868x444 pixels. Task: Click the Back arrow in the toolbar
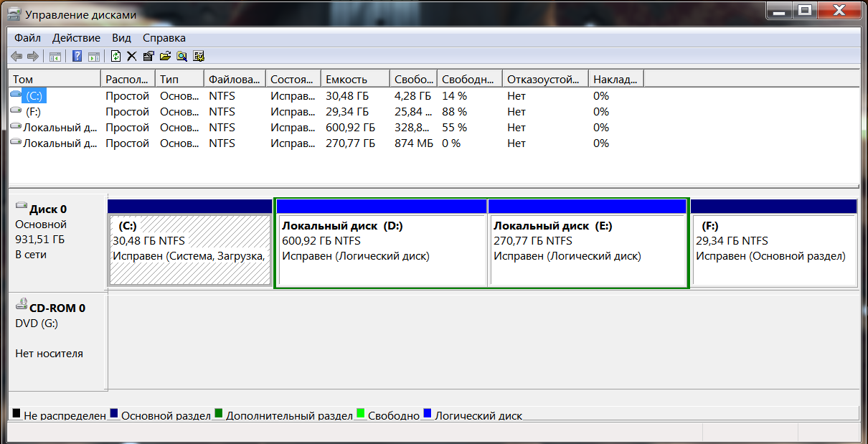pos(16,56)
